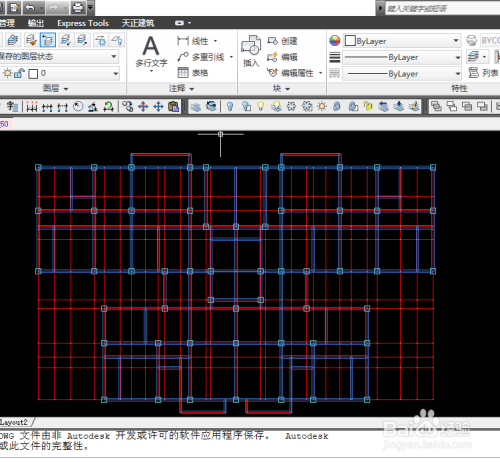Toggle the layer padlock lock icon
The image size is (500, 462).
[19, 73]
